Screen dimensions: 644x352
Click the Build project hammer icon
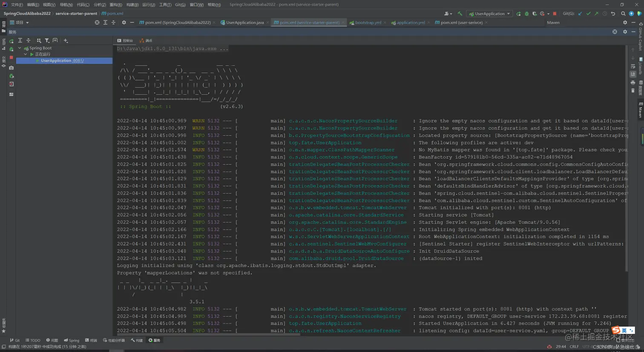[460, 14]
